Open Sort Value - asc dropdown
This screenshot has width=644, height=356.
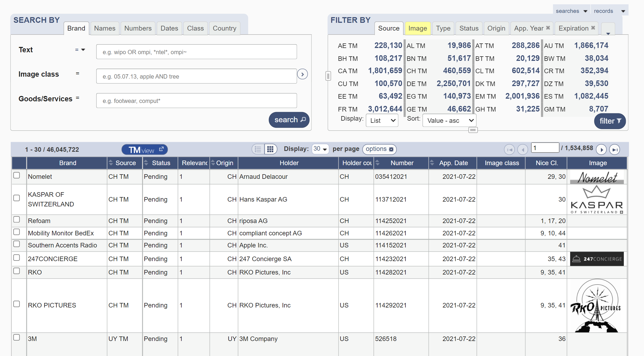pos(449,121)
